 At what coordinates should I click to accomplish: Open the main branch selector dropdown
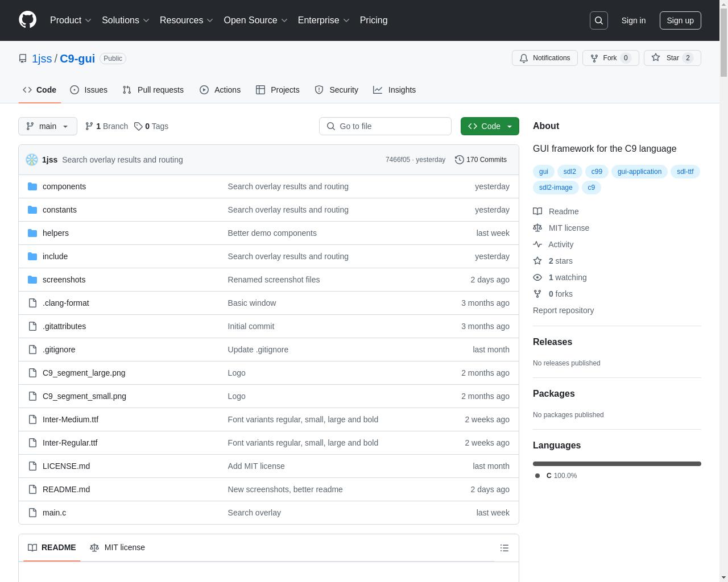point(48,126)
